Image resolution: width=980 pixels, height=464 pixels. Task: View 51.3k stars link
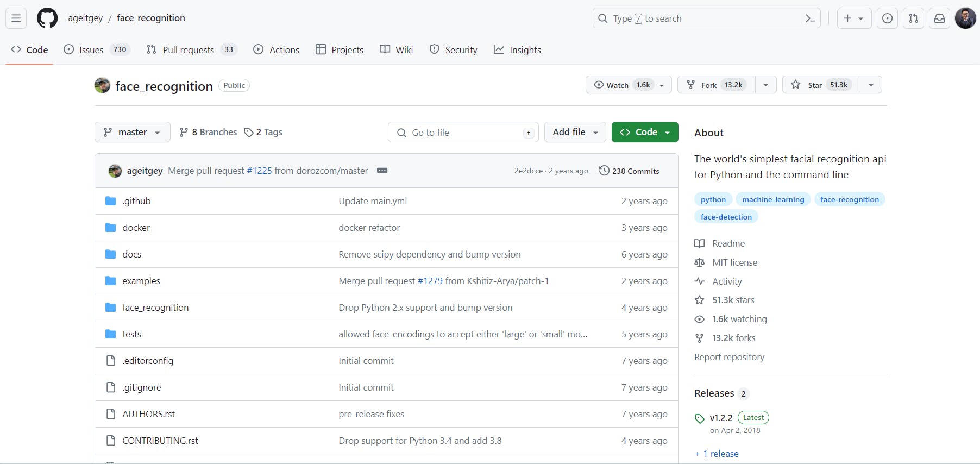point(725,300)
